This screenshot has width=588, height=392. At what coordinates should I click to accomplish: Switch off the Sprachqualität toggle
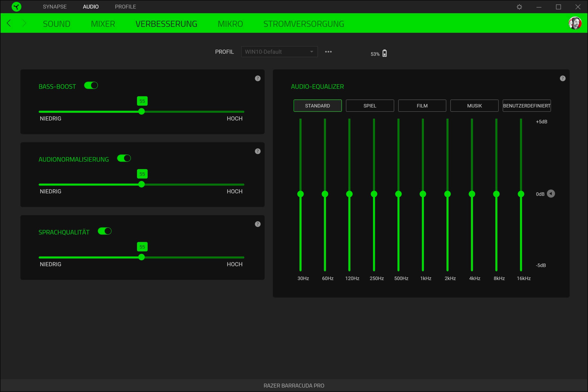click(105, 231)
